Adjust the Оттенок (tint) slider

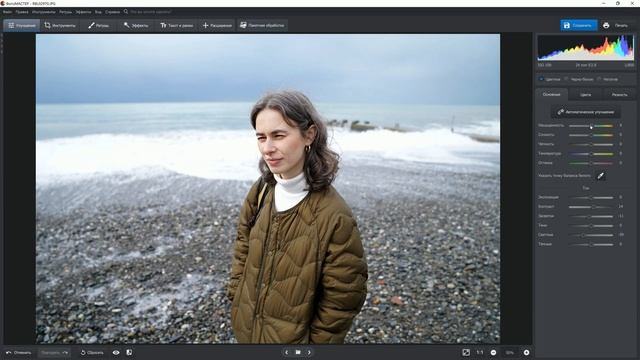coord(591,163)
